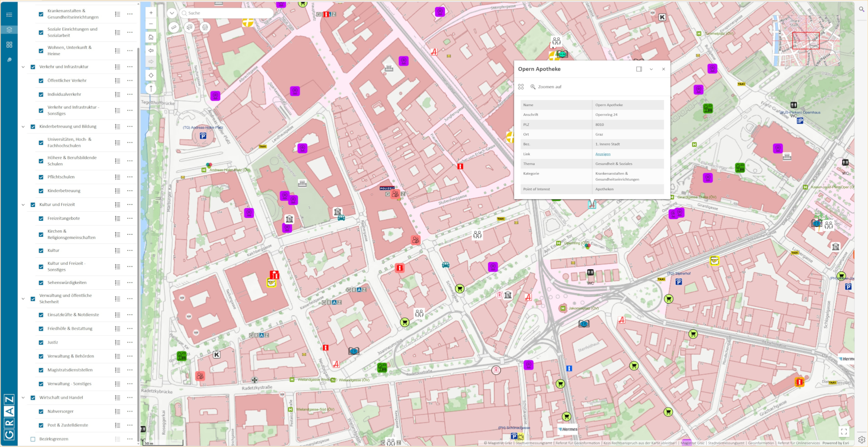Open options menu for Friedhöfe & Bestattung
Screen dimensions: 868x447
click(x=130, y=329)
